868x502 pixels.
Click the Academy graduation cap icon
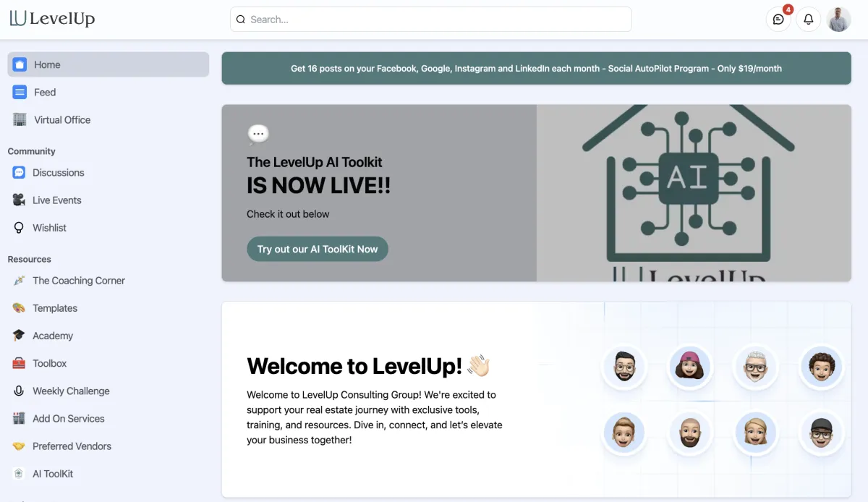point(19,335)
